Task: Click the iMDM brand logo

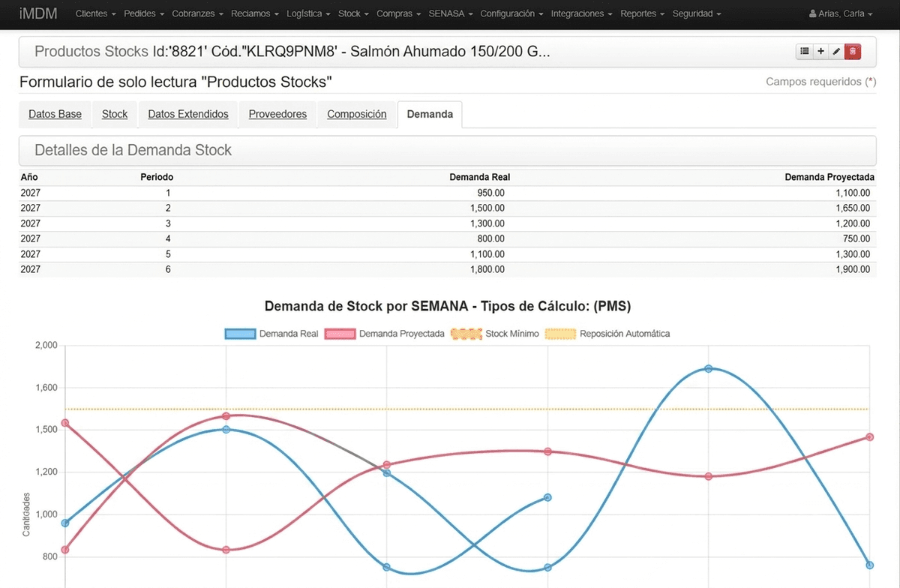Action: click(x=38, y=13)
